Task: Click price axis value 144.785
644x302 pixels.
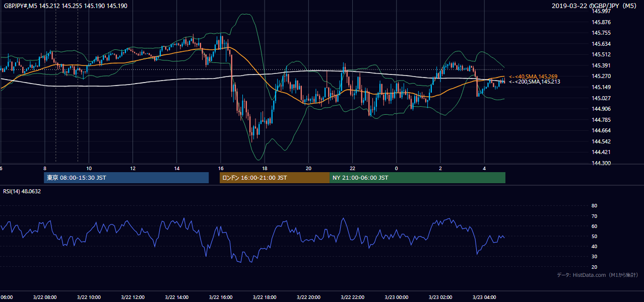Action: point(601,120)
